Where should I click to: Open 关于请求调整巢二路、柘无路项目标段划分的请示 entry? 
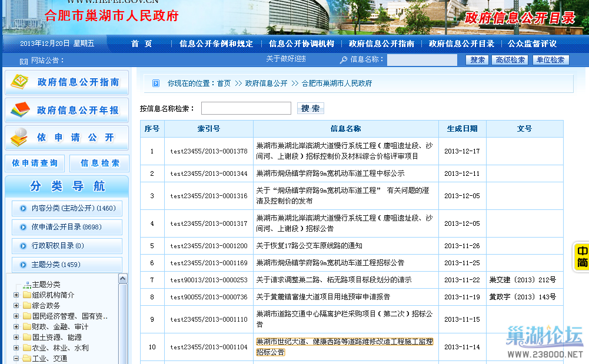(334, 280)
